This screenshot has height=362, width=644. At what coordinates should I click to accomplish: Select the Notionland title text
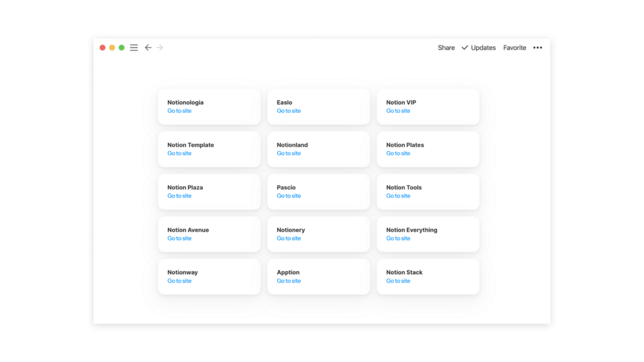tap(292, 145)
